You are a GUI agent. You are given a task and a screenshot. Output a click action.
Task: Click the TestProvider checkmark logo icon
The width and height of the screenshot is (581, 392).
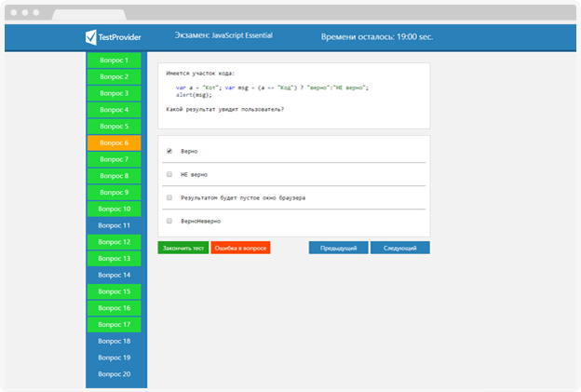pyautogui.click(x=90, y=37)
